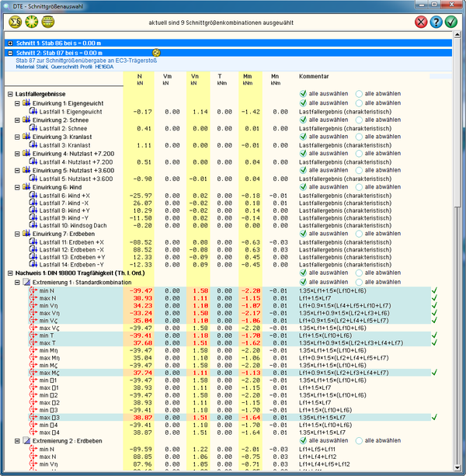Image resolution: width=466 pixels, height=476 pixels.
Task: Click the first yellow round toolbar icon
Action: 13,21
